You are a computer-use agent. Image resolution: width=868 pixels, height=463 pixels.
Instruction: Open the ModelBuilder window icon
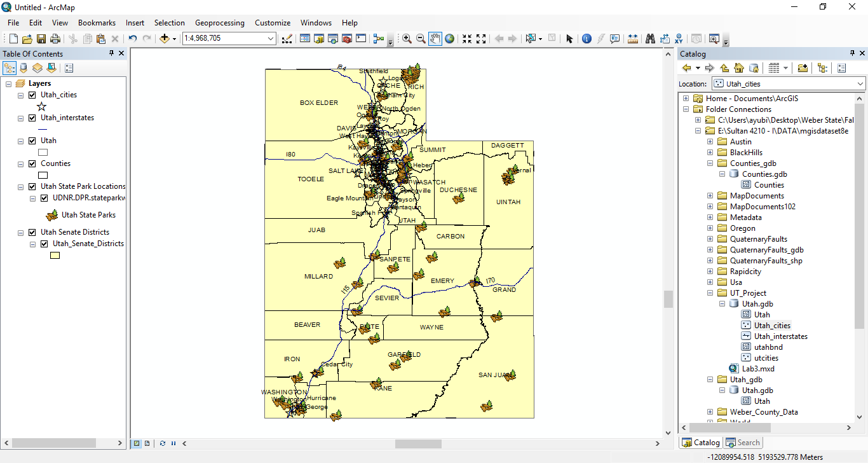pyautogui.click(x=379, y=39)
